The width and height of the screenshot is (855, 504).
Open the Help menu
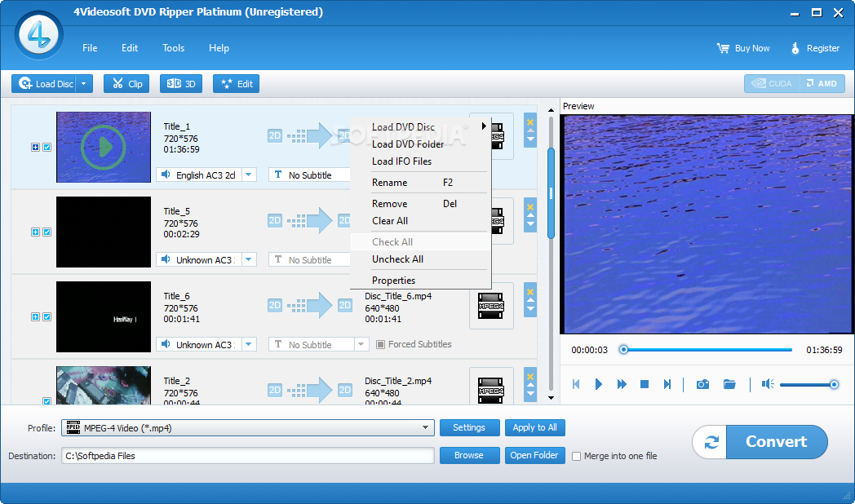point(219,48)
